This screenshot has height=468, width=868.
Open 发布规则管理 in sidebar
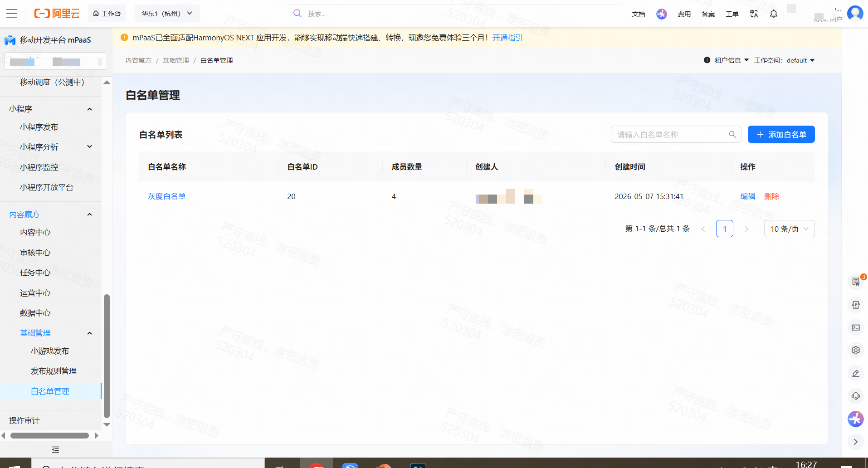tap(54, 371)
